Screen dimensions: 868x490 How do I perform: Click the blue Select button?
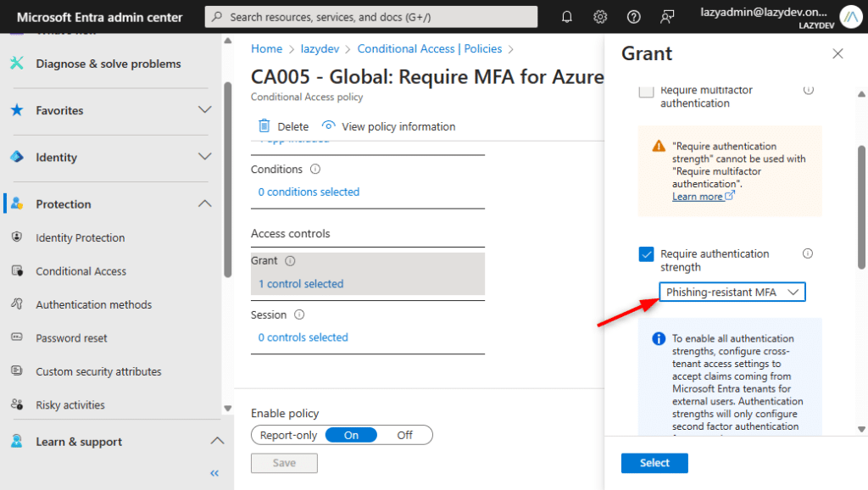654,463
